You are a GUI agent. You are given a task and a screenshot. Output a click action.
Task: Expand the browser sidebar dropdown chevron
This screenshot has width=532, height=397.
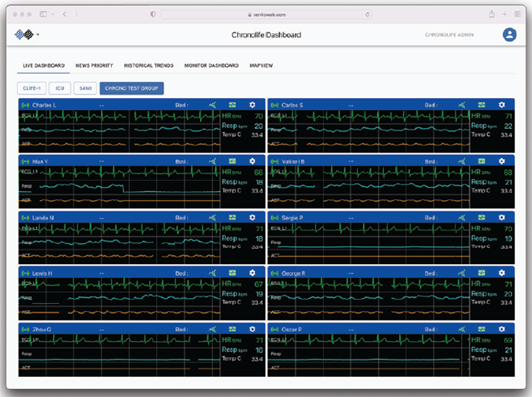(53, 14)
